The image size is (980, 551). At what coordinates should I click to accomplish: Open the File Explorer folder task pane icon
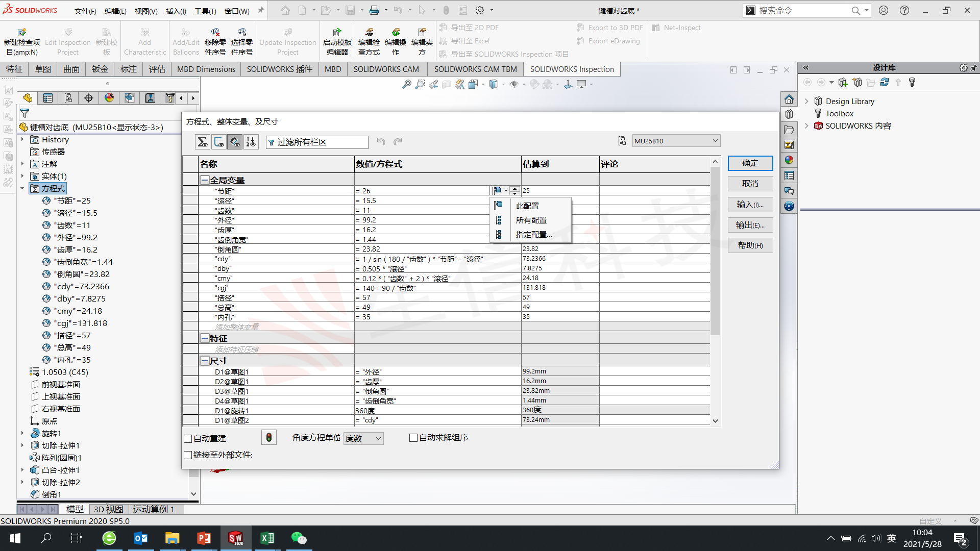[789, 130]
